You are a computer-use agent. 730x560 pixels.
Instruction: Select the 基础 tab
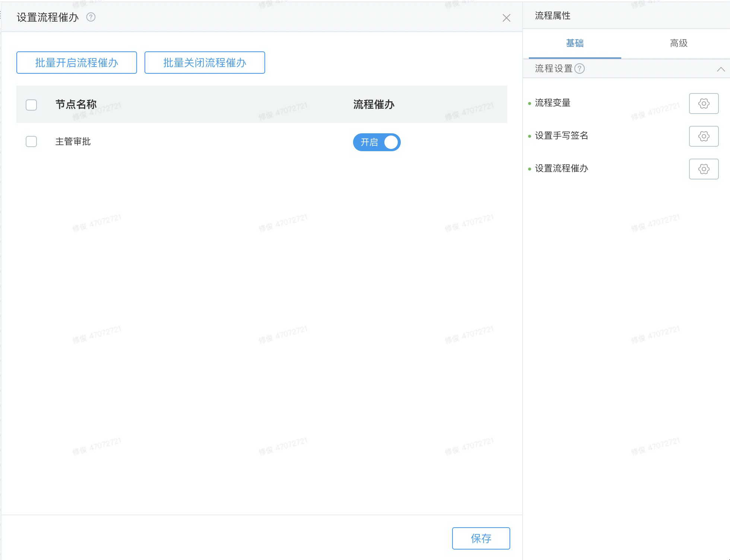point(575,43)
